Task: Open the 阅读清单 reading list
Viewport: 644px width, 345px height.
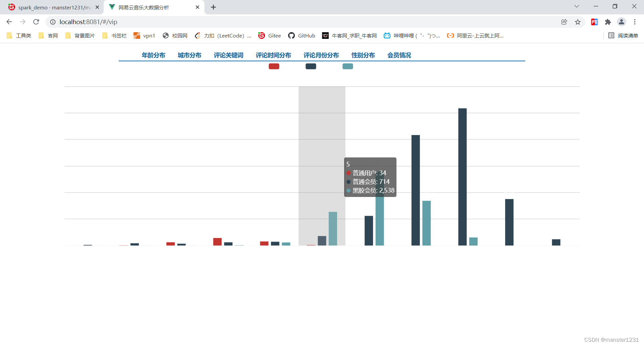Action: coord(623,36)
